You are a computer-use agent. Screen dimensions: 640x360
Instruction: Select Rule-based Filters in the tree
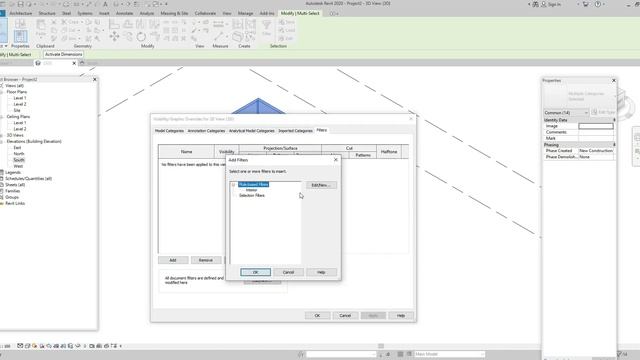pos(253,184)
